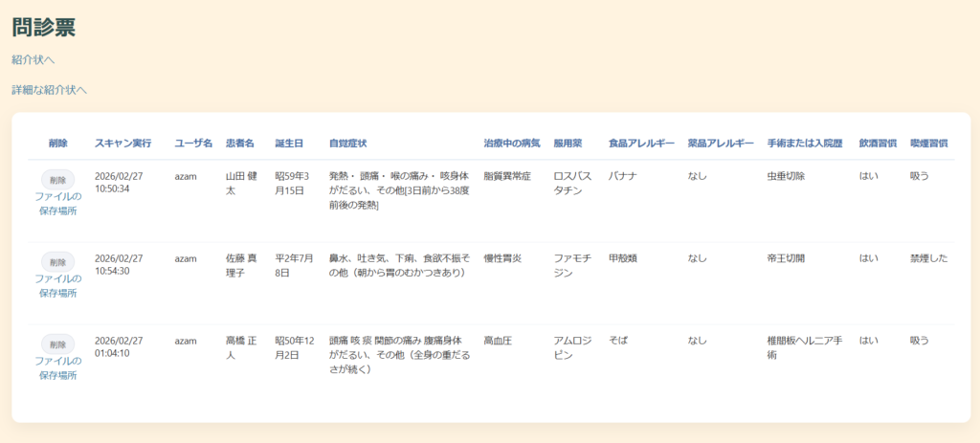This screenshot has height=443, width=980.
Task: Open the 紹介状へ link
Action: [33, 59]
